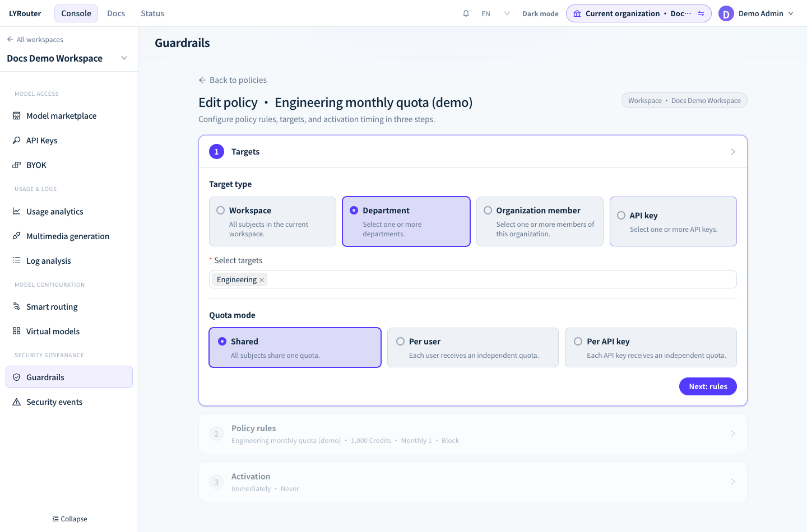This screenshot has height=532, width=807.
Task: Select the API key target type
Action: pos(673,221)
